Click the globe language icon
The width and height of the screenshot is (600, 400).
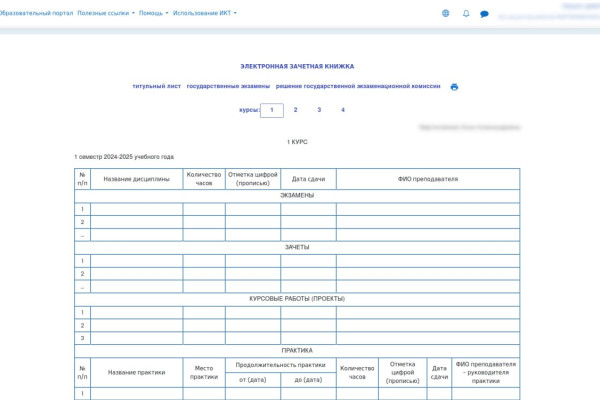tap(445, 14)
